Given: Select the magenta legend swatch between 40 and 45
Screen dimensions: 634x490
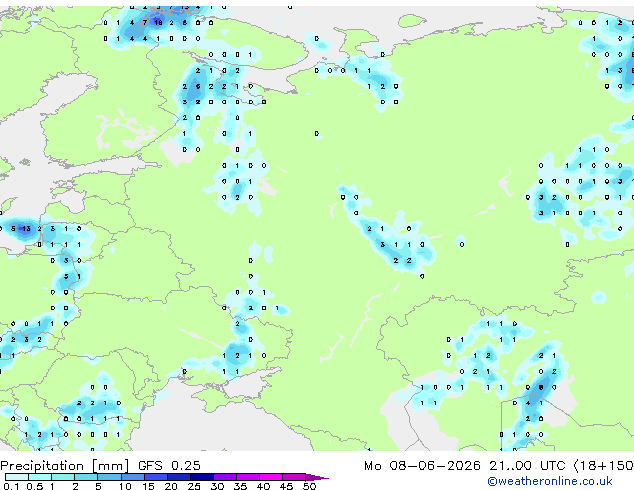Looking at the screenshot, I should (271, 477).
